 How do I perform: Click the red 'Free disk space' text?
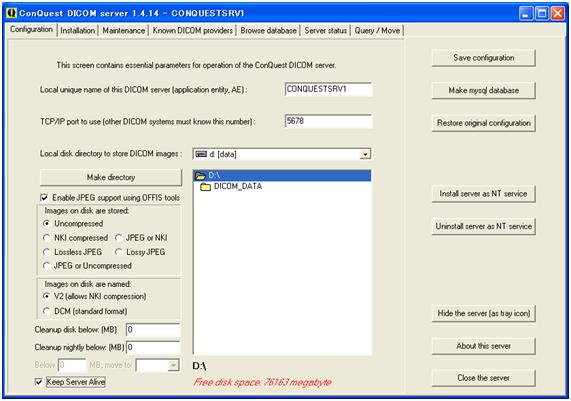point(262,382)
